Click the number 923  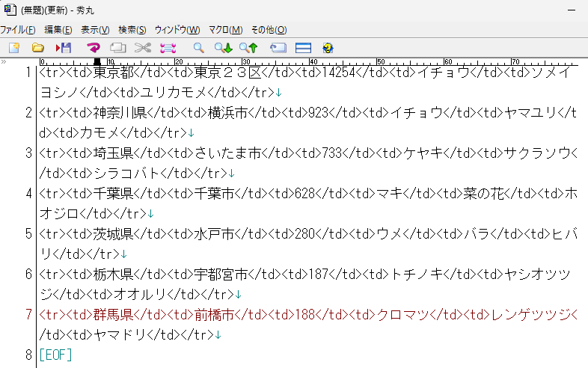click(318, 112)
